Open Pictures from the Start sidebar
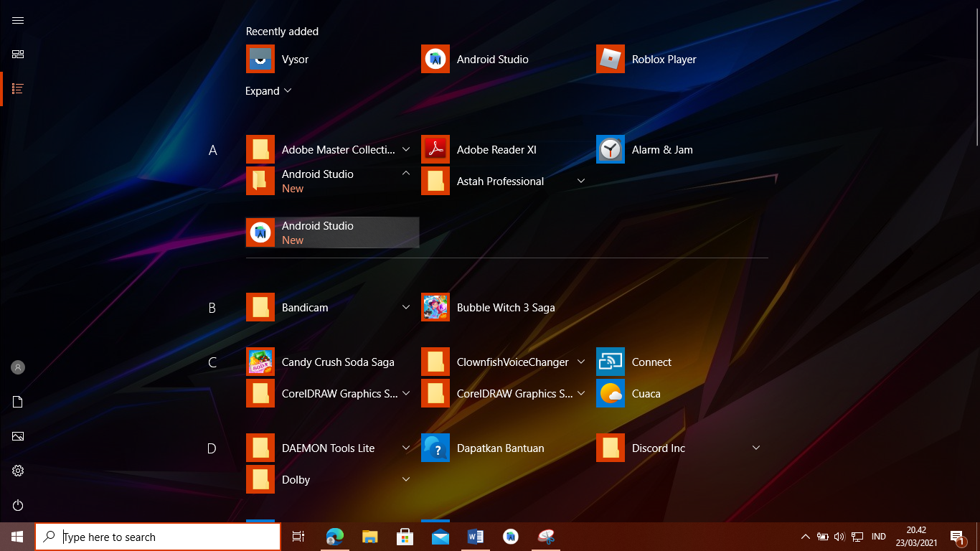The width and height of the screenshot is (980, 551). 18,436
